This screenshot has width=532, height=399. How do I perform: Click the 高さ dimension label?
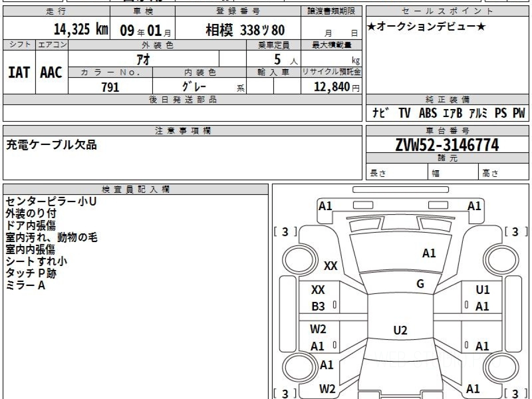pos(490,174)
